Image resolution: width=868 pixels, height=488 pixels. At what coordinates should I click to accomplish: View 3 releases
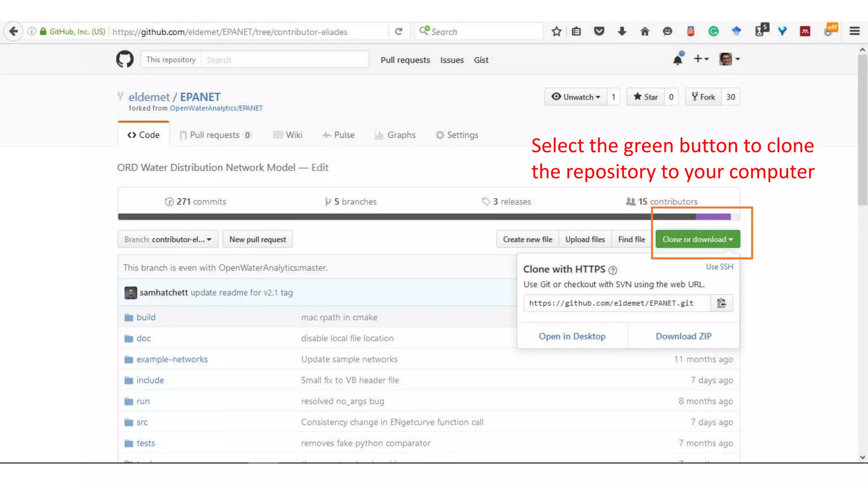click(506, 202)
